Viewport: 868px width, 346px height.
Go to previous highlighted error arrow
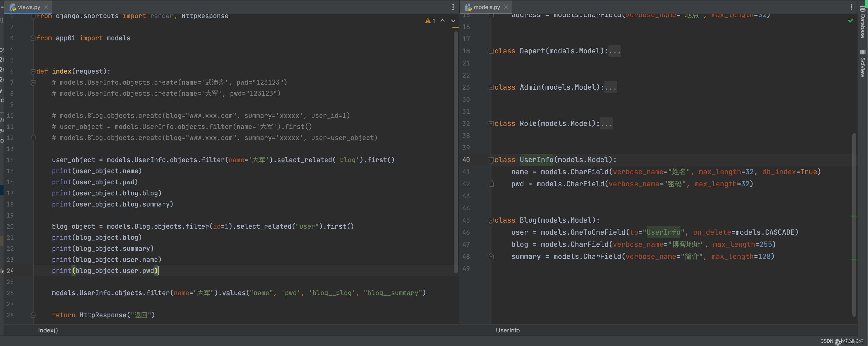click(x=442, y=21)
